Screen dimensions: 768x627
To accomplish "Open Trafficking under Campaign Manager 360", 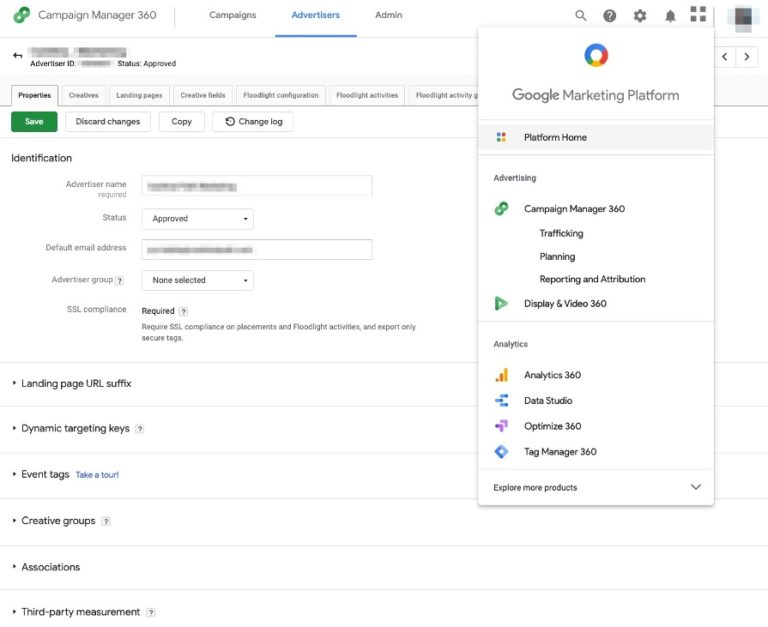I will pyautogui.click(x=561, y=233).
